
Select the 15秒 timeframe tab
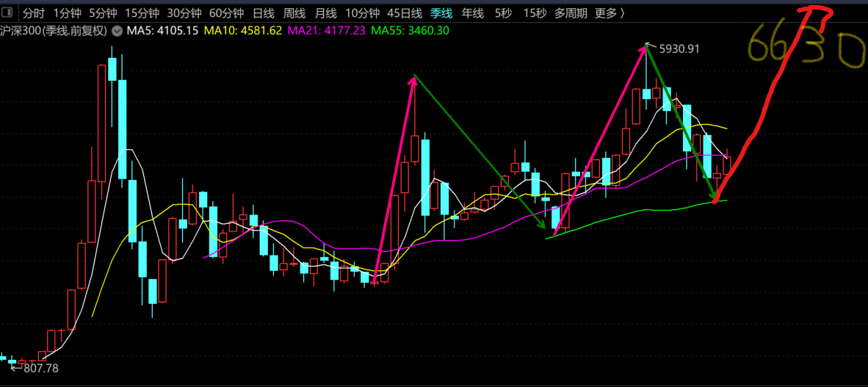click(x=534, y=13)
